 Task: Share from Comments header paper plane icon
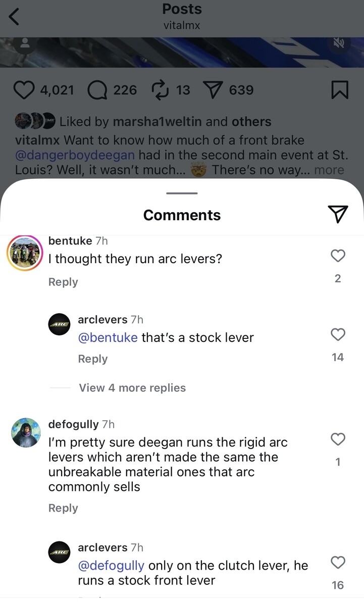click(x=338, y=214)
